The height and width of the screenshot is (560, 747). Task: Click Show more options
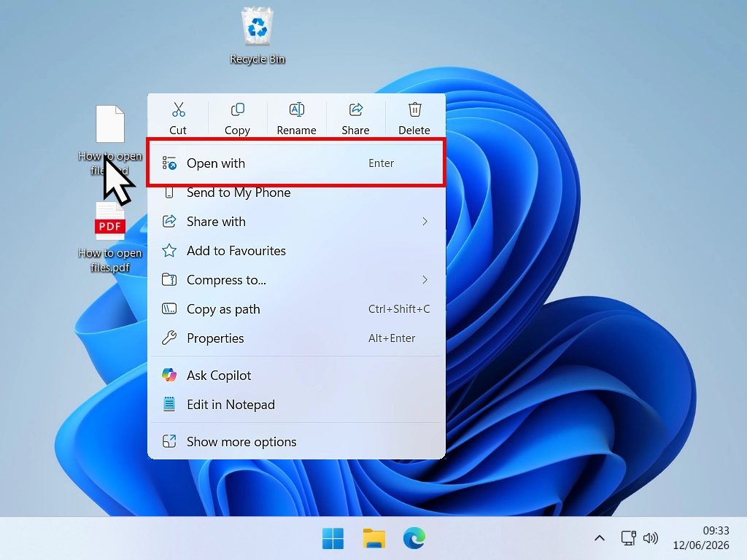(x=296, y=441)
